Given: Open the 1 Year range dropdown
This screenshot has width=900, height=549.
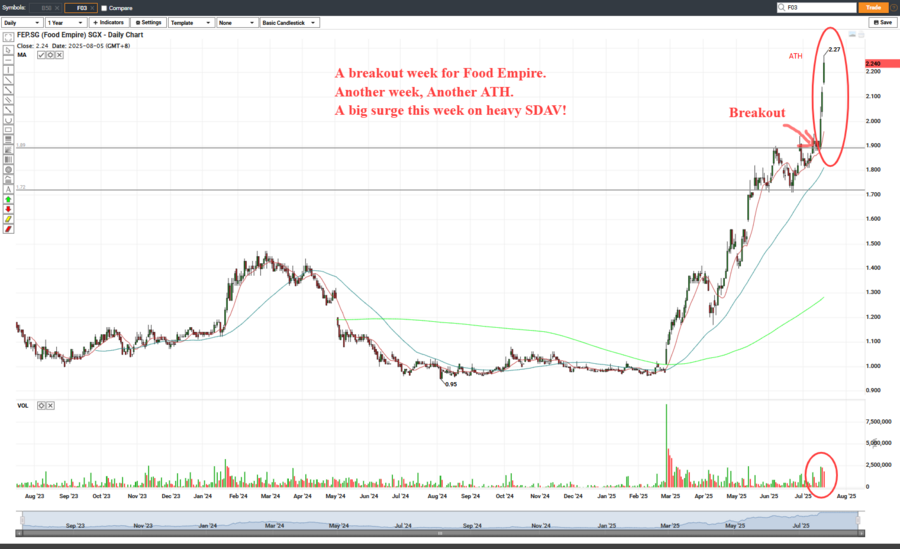Looking at the screenshot, I should click(66, 23).
